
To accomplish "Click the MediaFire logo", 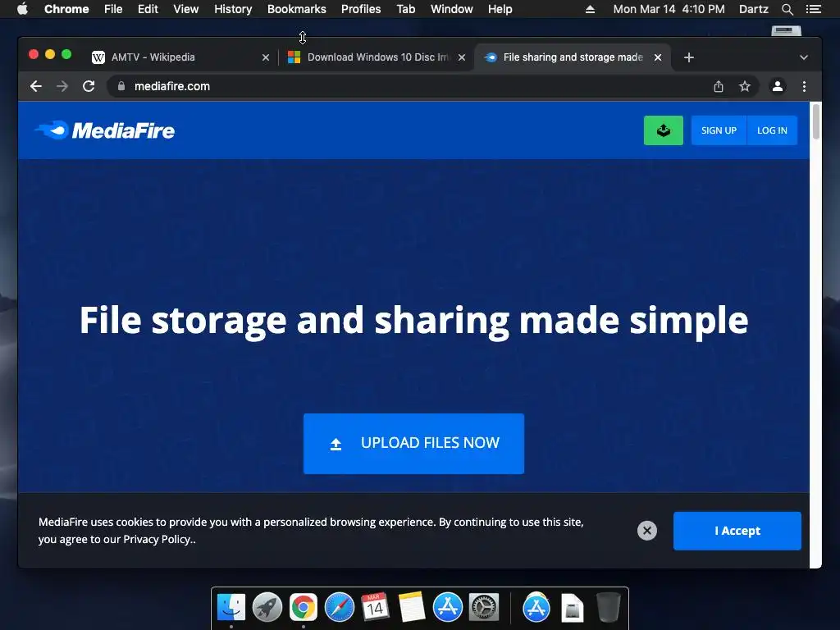I will [105, 130].
